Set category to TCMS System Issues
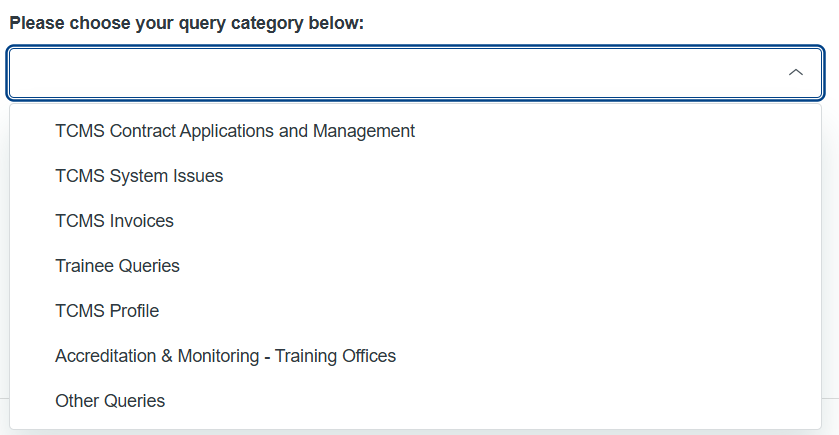Image resolution: width=839 pixels, height=435 pixels. pyautogui.click(x=139, y=176)
